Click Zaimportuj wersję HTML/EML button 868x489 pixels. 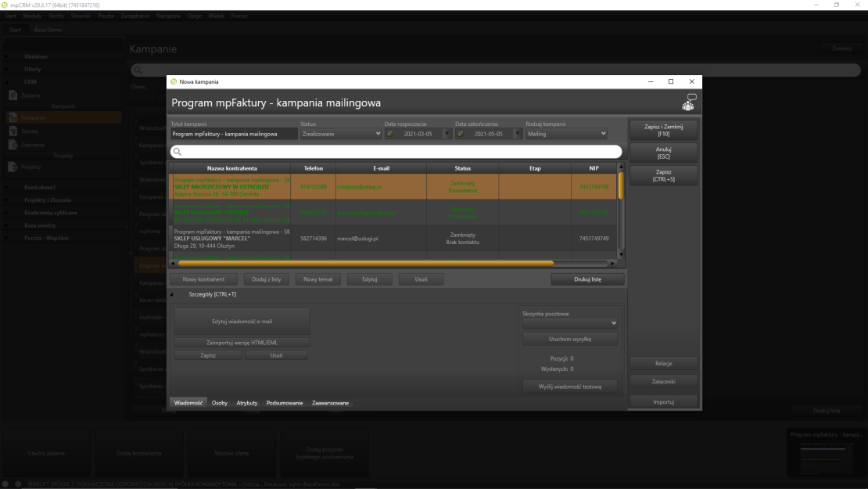point(242,343)
